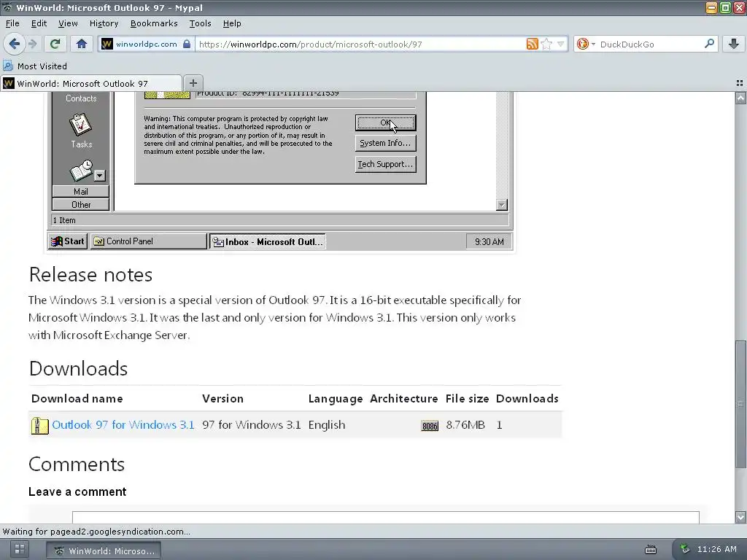Open the View menu
This screenshot has width=747, height=560.
(68, 23)
